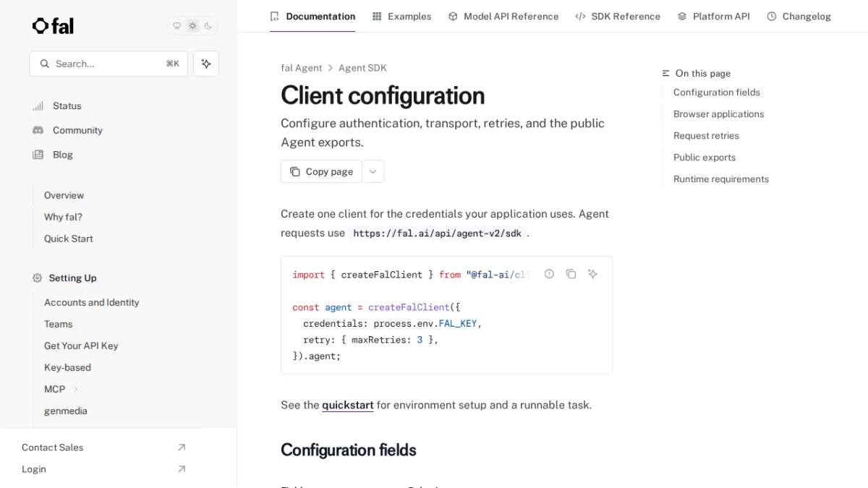Jump to Public exports section

click(x=705, y=158)
